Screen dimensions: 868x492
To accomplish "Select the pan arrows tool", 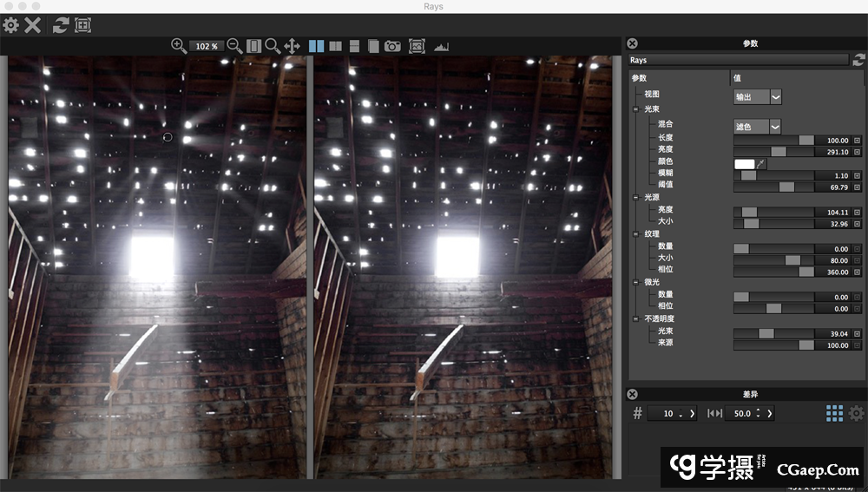I will coord(292,46).
